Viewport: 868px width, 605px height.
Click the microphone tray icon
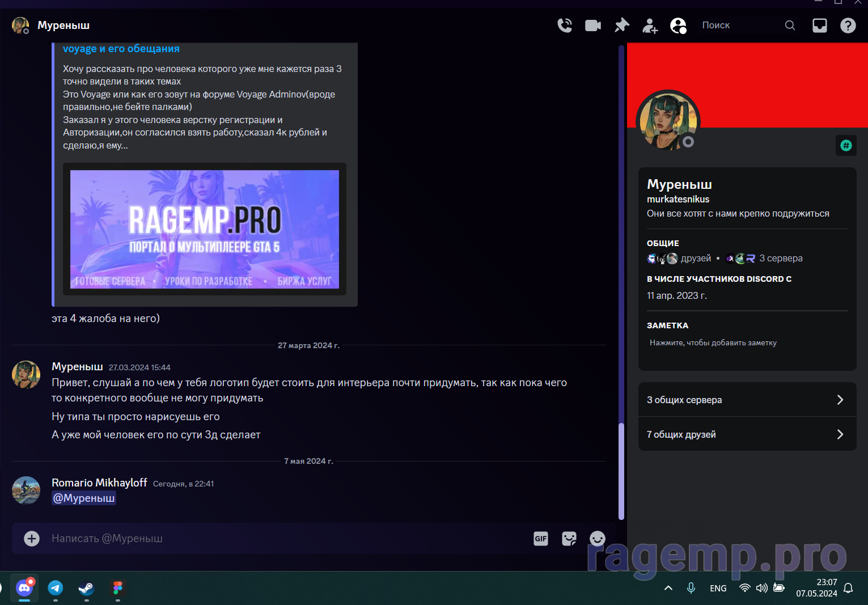click(x=691, y=588)
